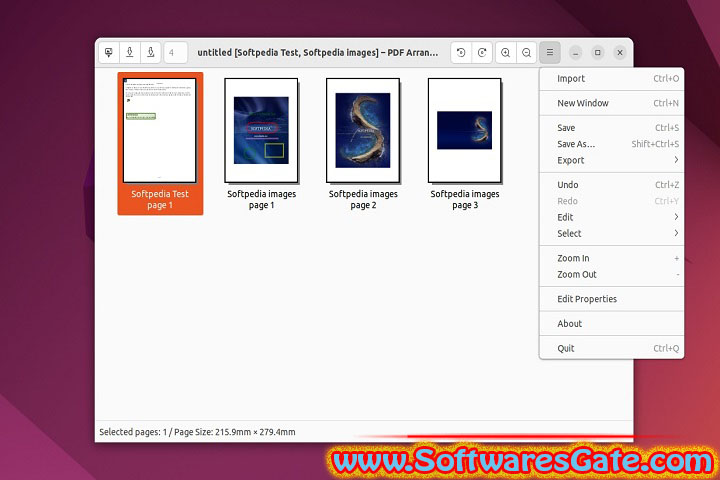
Task: Click the greyed Redo entry
Action: pyautogui.click(x=612, y=201)
